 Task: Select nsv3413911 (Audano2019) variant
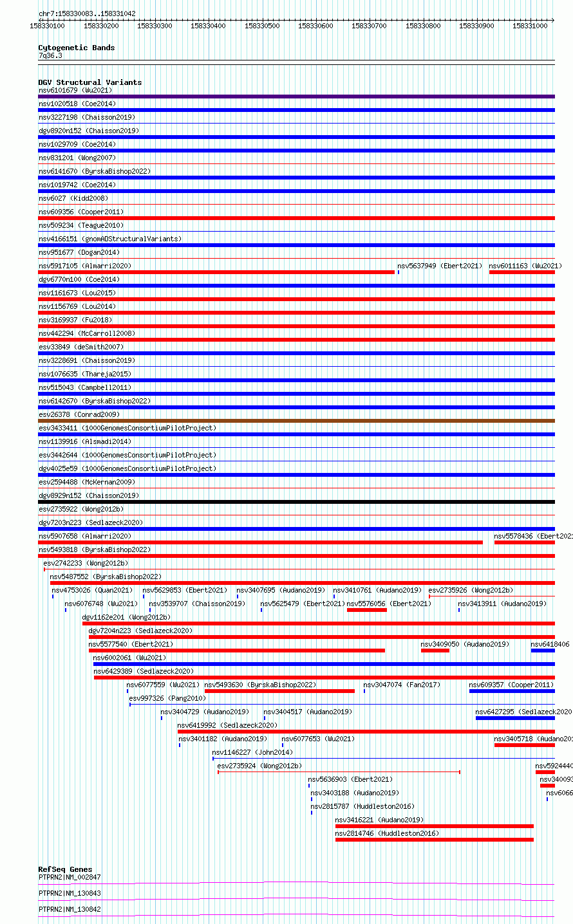click(502, 604)
